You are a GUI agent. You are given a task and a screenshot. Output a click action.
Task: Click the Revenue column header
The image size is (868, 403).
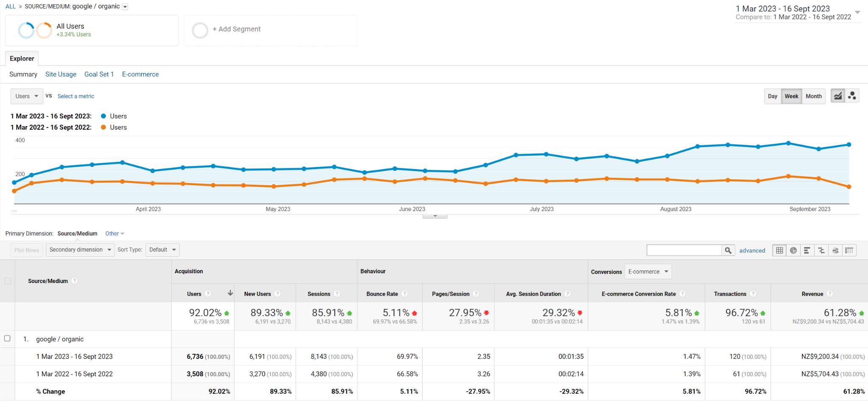point(812,294)
